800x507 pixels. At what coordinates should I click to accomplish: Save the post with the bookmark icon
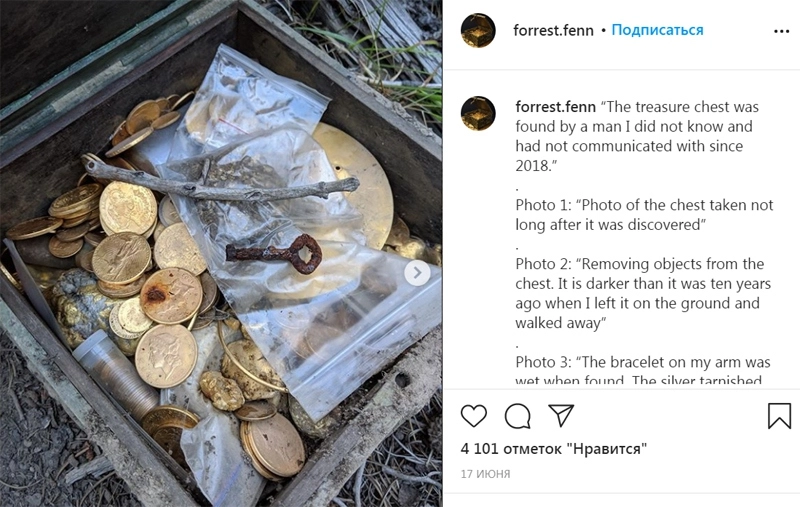click(x=779, y=416)
